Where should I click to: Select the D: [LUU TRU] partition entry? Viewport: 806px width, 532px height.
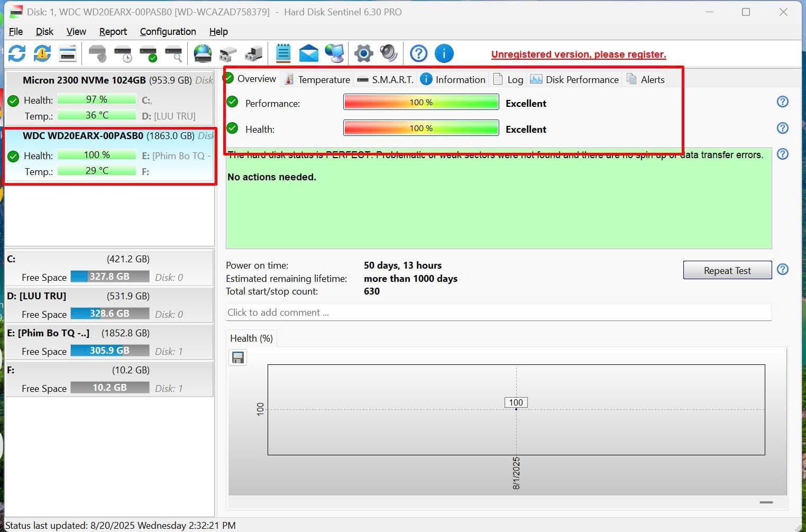(109, 305)
